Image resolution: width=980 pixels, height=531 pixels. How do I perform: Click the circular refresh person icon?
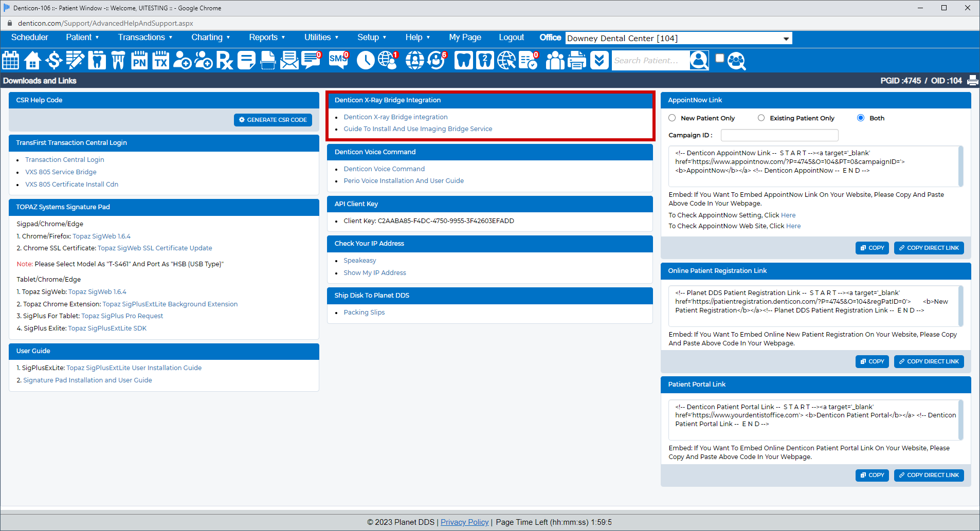437,60
